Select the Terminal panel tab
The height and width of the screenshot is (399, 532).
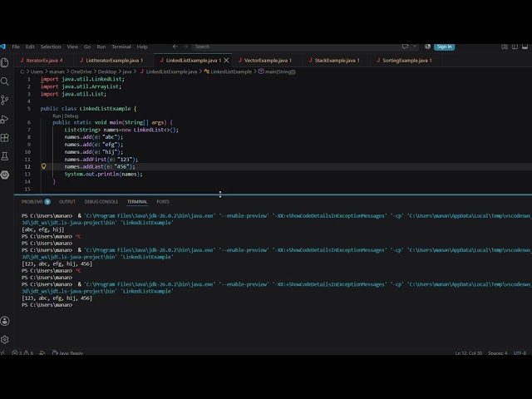(x=137, y=201)
